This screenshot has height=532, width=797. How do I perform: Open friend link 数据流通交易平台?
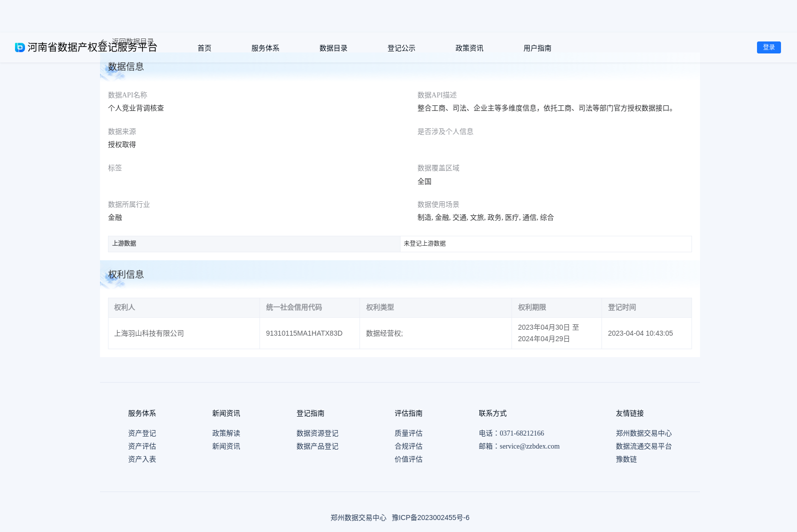tap(644, 446)
